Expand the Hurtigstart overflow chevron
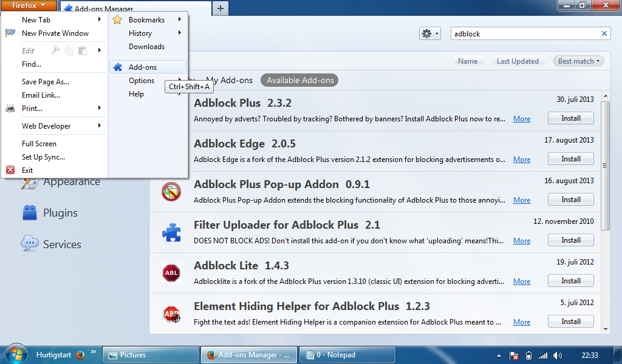Screen dimensions: 622x364 click(93, 351)
